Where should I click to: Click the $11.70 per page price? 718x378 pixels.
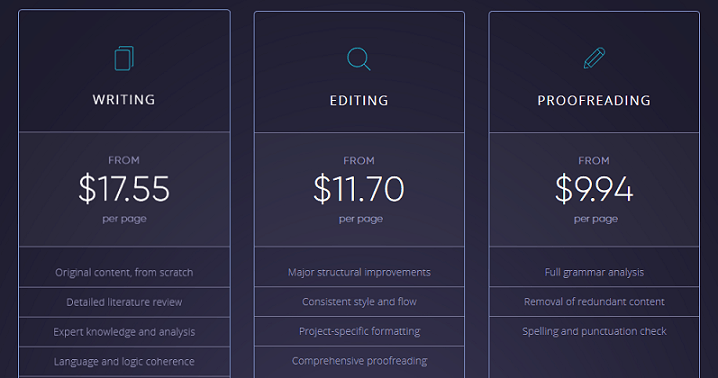point(359,189)
